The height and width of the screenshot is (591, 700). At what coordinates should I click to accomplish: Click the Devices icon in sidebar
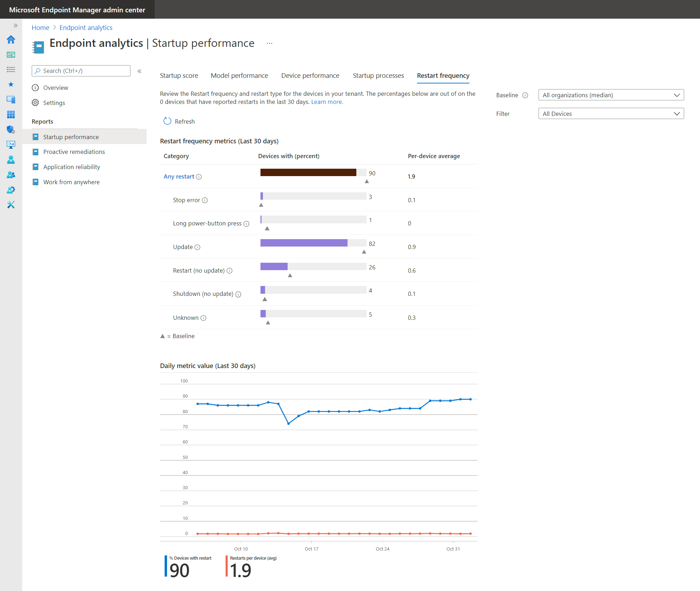point(11,100)
